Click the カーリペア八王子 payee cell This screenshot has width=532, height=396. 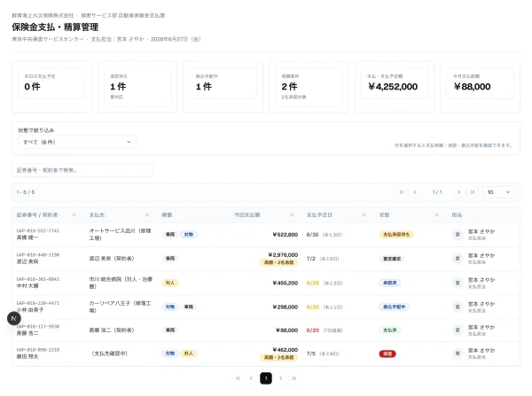point(120,307)
